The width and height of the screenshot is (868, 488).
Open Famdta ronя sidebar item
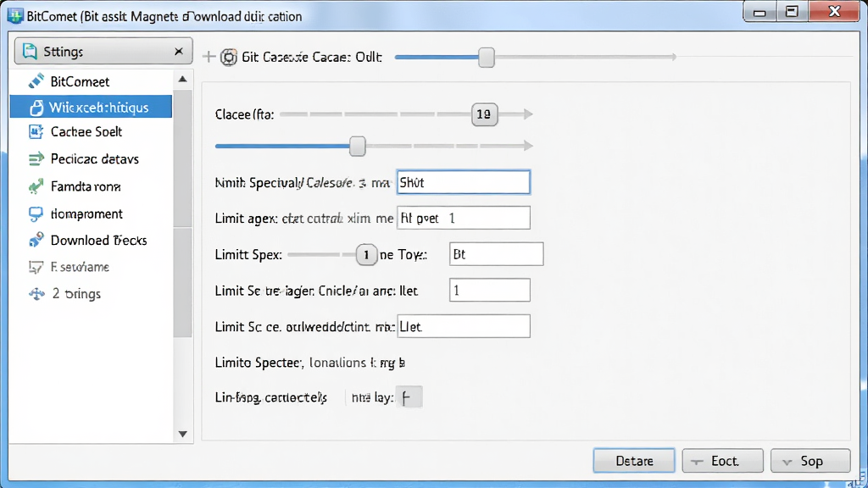91,186
